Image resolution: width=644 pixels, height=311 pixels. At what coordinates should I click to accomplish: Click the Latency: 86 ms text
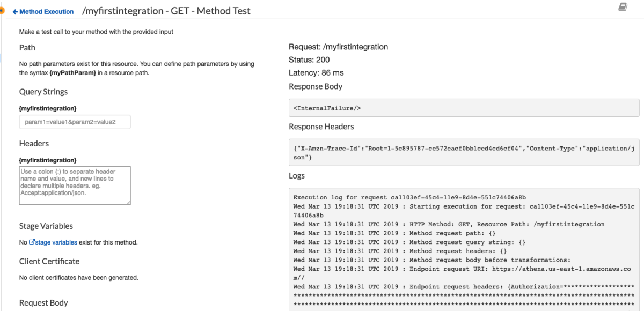316,72
